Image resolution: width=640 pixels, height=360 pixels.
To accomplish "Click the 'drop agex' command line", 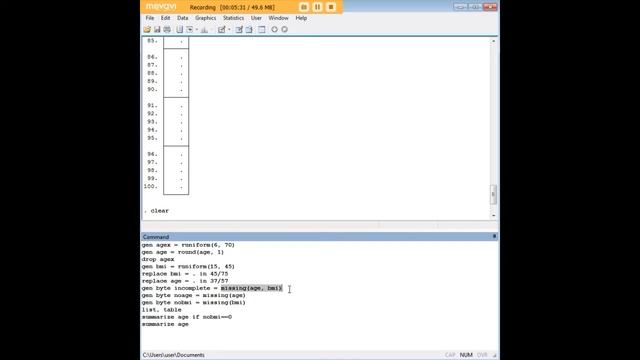I will point(158,259).
